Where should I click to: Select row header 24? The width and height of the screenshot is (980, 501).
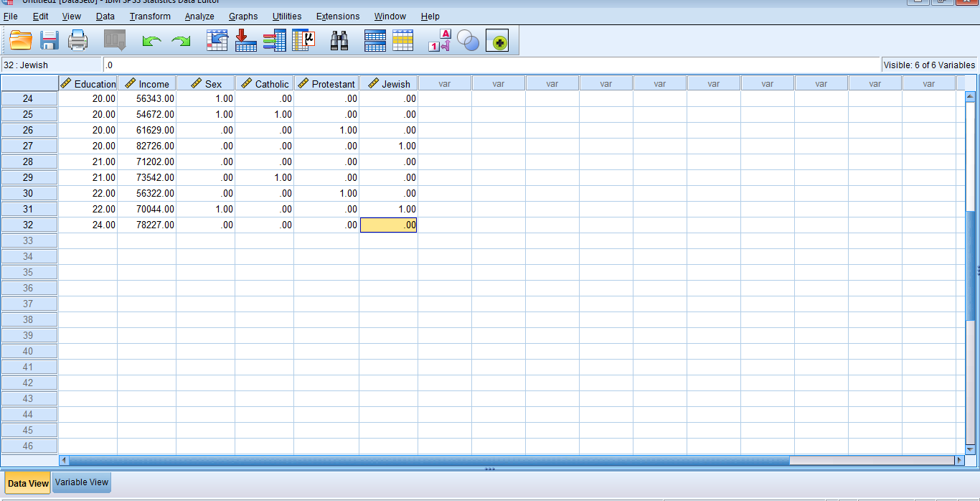[x=29, y=98]
